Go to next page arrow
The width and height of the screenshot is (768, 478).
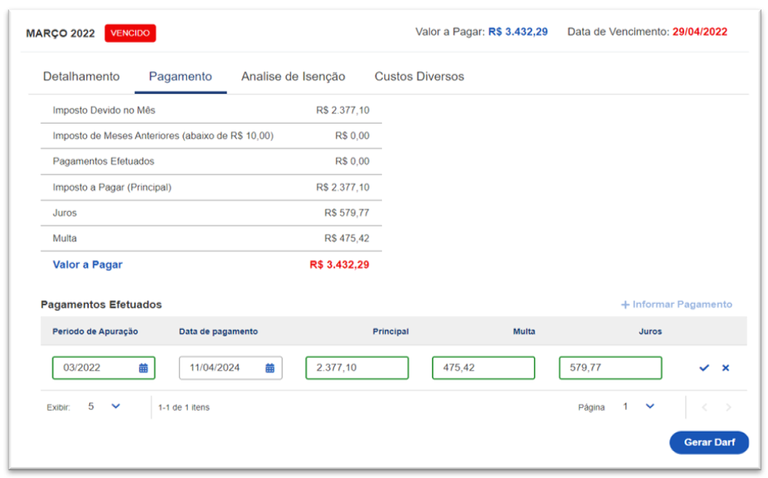point(728,407)
